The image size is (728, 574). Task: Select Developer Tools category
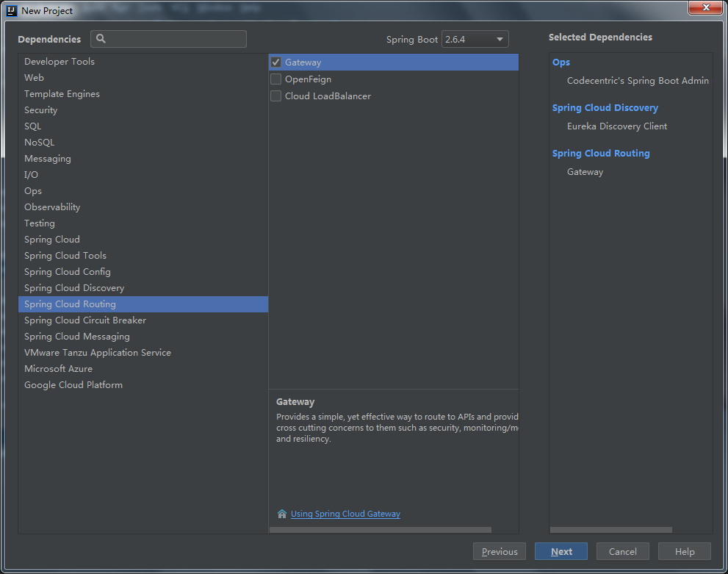(143, 61)
